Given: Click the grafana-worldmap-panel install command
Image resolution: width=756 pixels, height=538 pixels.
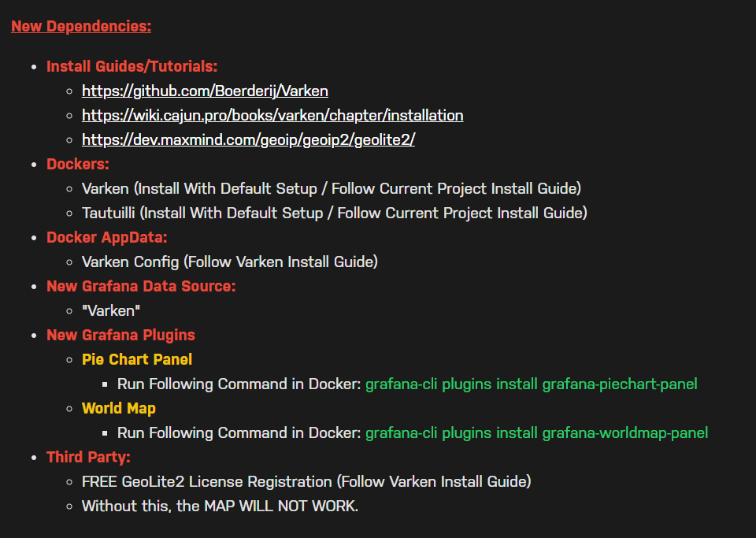Looking at the screenshot, I should (536, 432).
